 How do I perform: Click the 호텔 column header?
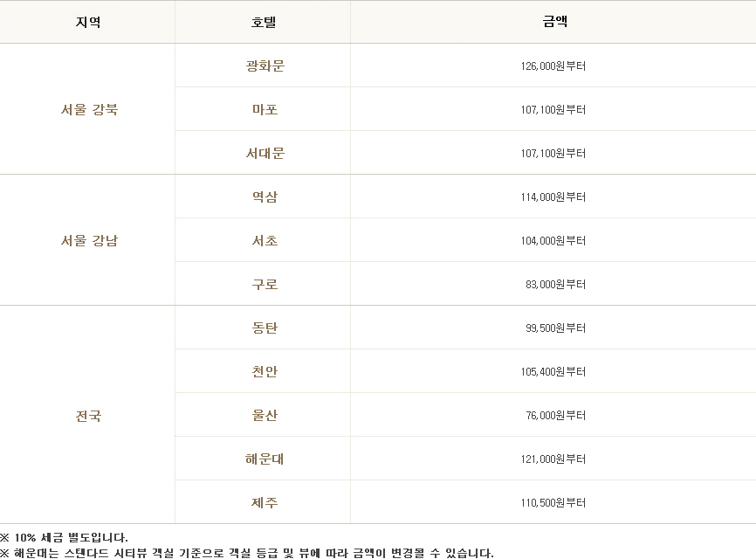click(x=263, y=22)
